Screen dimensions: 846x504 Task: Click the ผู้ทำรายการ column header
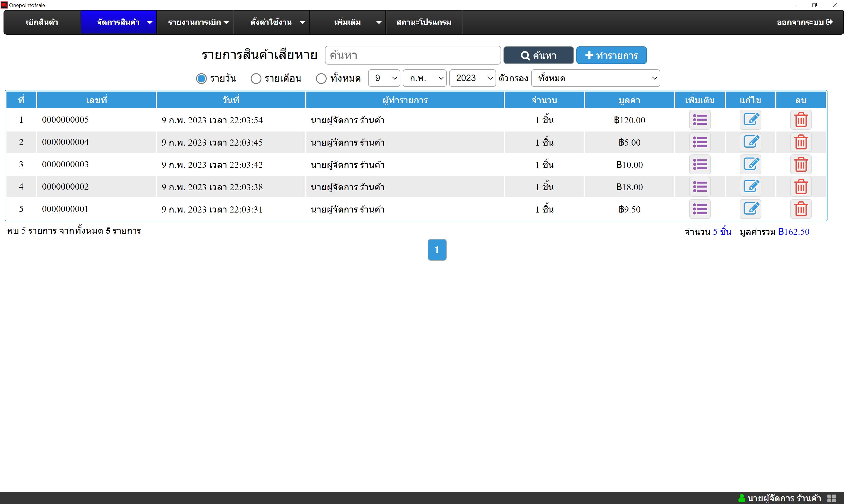(x=405, y=100)
